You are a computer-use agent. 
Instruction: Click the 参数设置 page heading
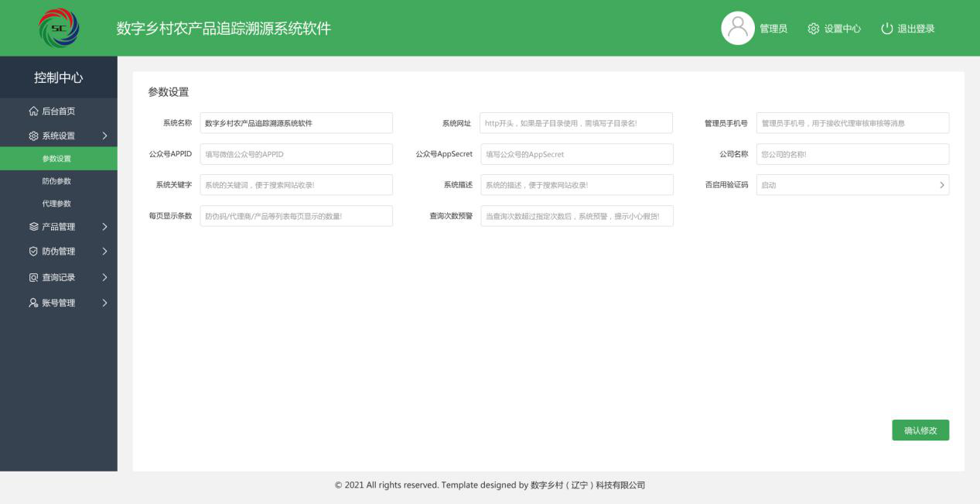[x=169, y=92]
